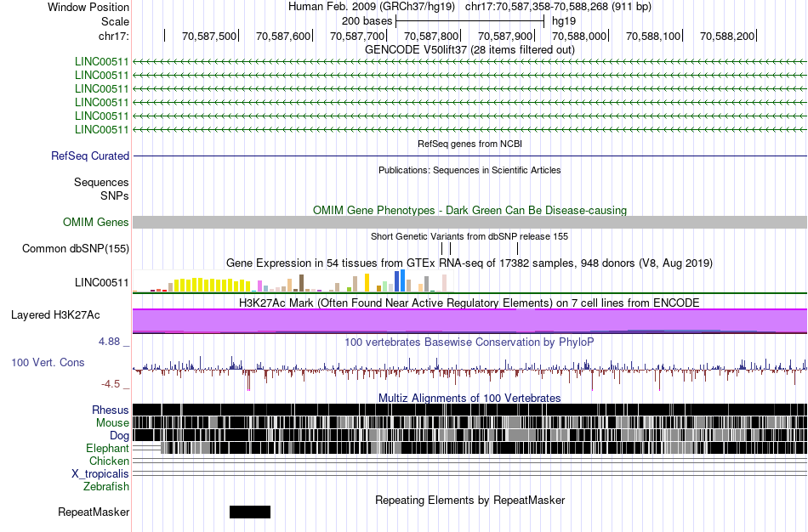Open Publications: Sequences in Scientific Articles title
Screen dimensions: 808x532
pos(469,170)
